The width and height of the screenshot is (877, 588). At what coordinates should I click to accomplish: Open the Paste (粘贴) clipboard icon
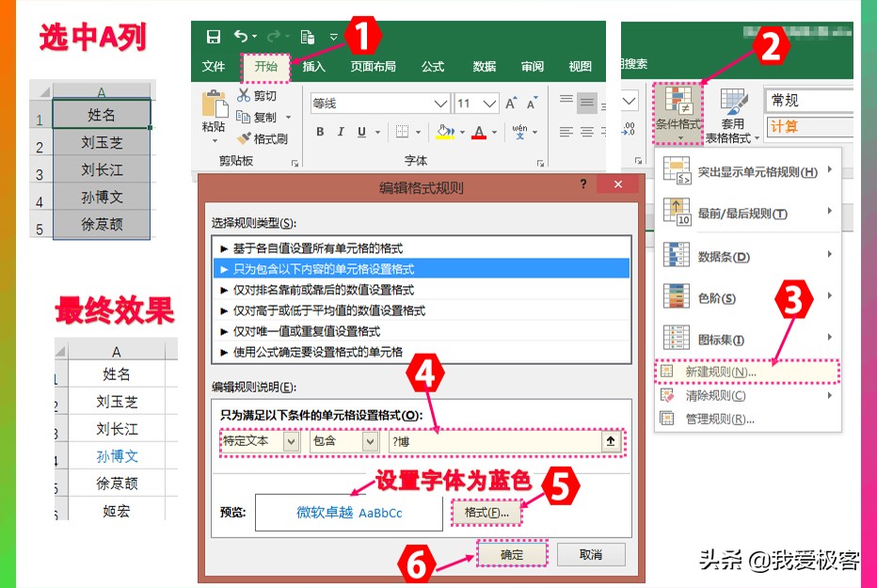pyautogui.click(x=215, y=104)
